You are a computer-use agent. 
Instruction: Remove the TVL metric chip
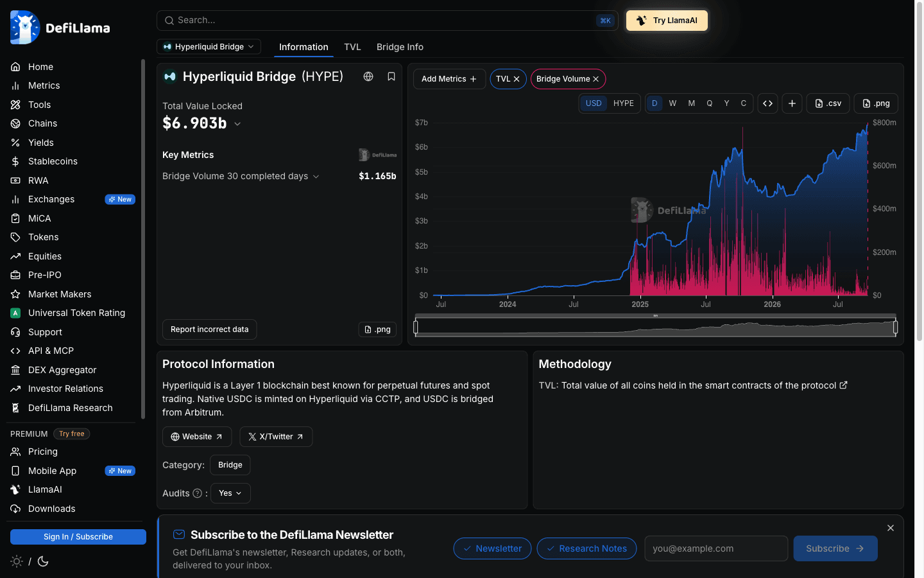(x=517, y=79)
